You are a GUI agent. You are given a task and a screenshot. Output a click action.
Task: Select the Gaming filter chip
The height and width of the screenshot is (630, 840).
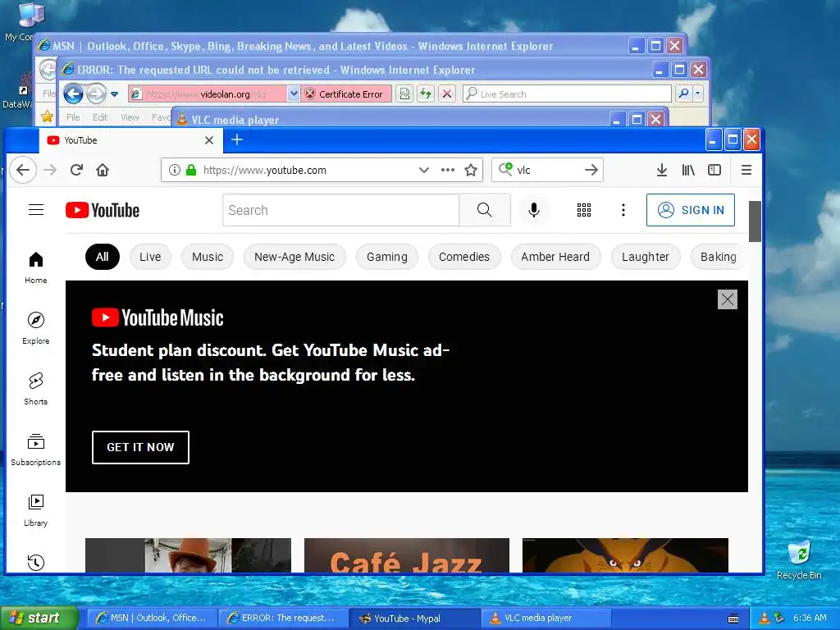coord(387,257)
